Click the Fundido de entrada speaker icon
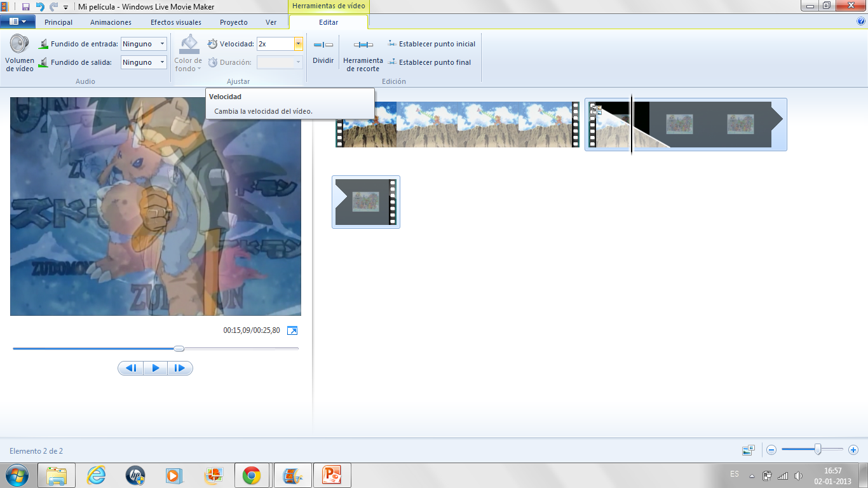Image resolution: width=868 pixels, height=488 pixels. tap(43, 44)
